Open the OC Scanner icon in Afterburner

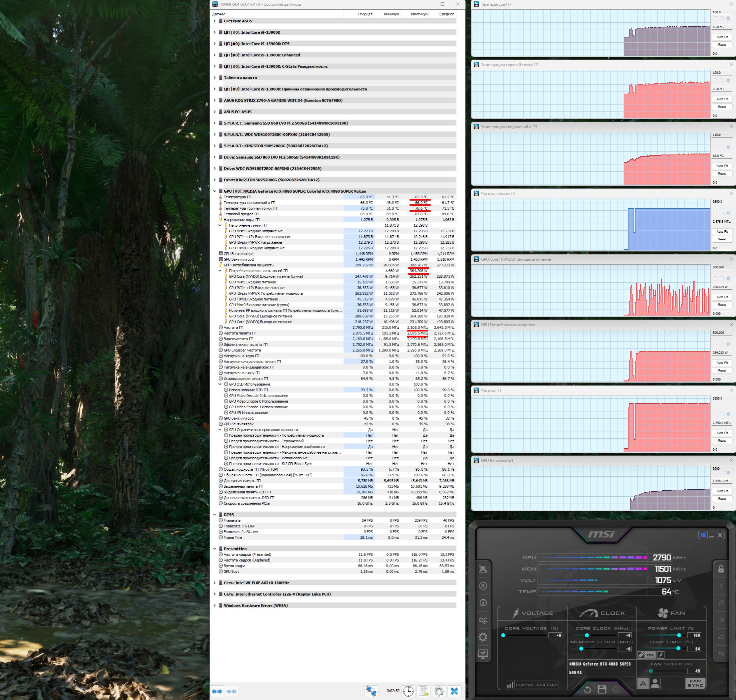[483, 620]
